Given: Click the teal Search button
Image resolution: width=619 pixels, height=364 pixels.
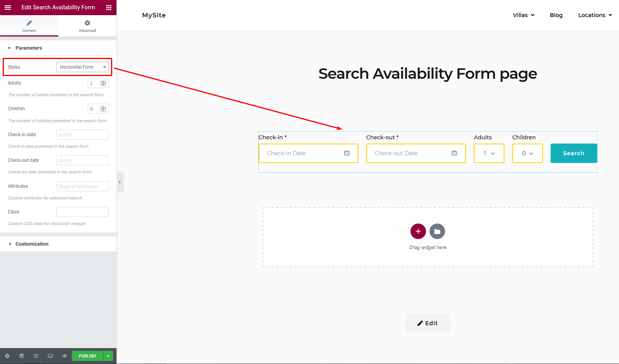Looking at the screenshot, I should click(x=574, y=153).
